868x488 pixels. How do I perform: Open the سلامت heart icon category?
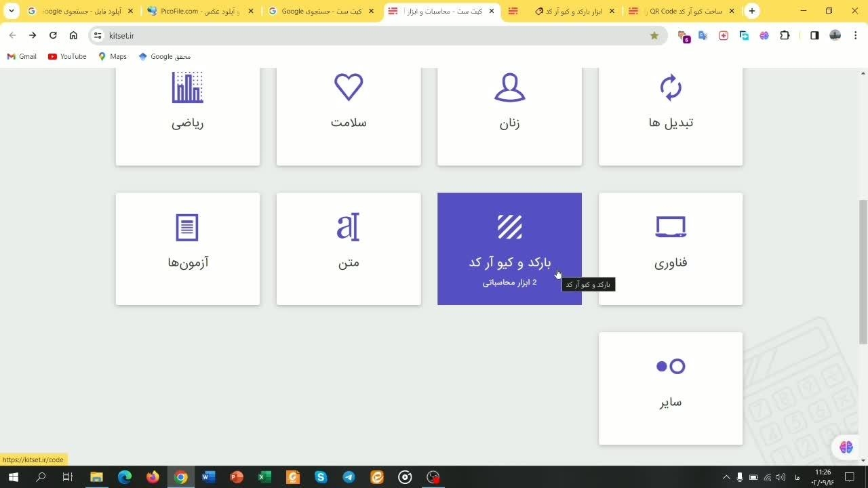349,88
